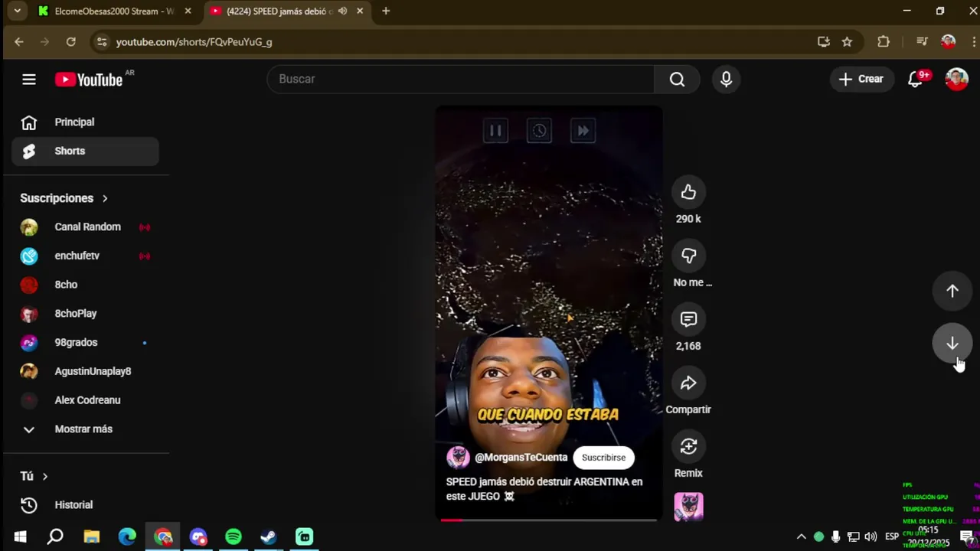Viewport: 980px width, 551px height.
Task: Open Steam from the taskbar
Action: [x=269, y=537]
